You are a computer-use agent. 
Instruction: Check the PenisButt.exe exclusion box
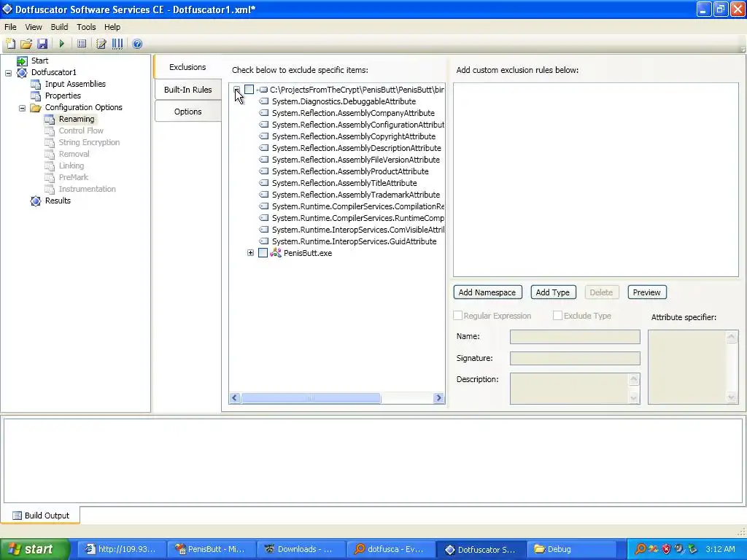click(x=263, y=253)
